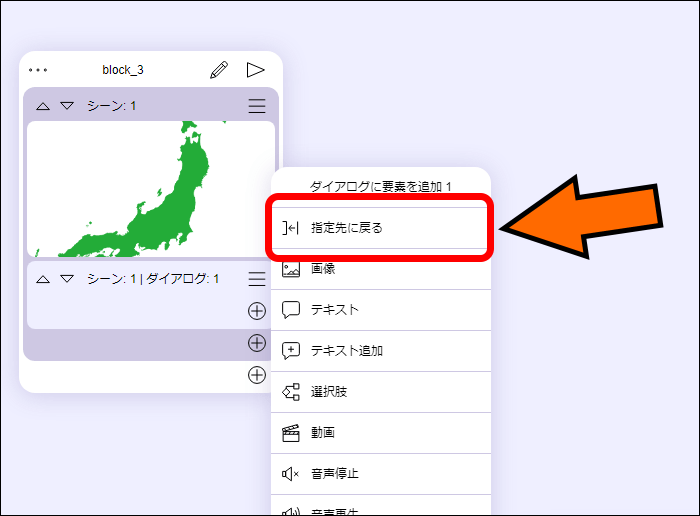The image size is (700, 516).
Task: Click the plus icon in the purple scene footer
Action: [257, 343]
